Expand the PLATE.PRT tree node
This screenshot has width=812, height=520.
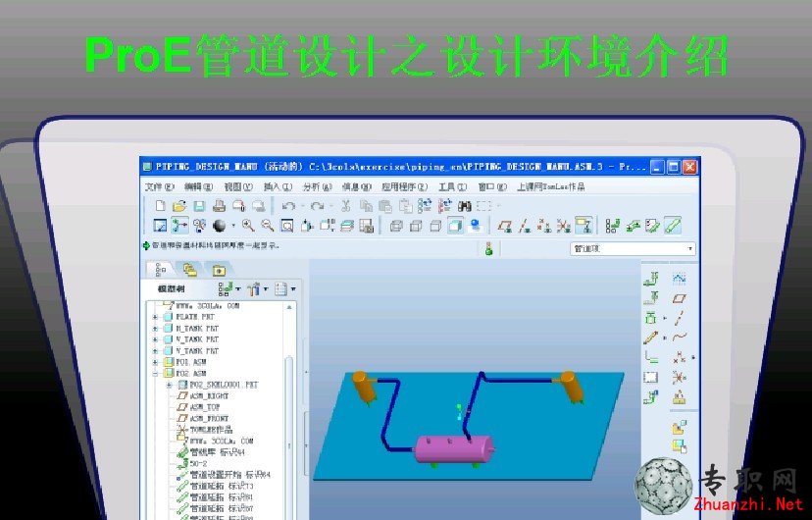click(x=155, y=317)
